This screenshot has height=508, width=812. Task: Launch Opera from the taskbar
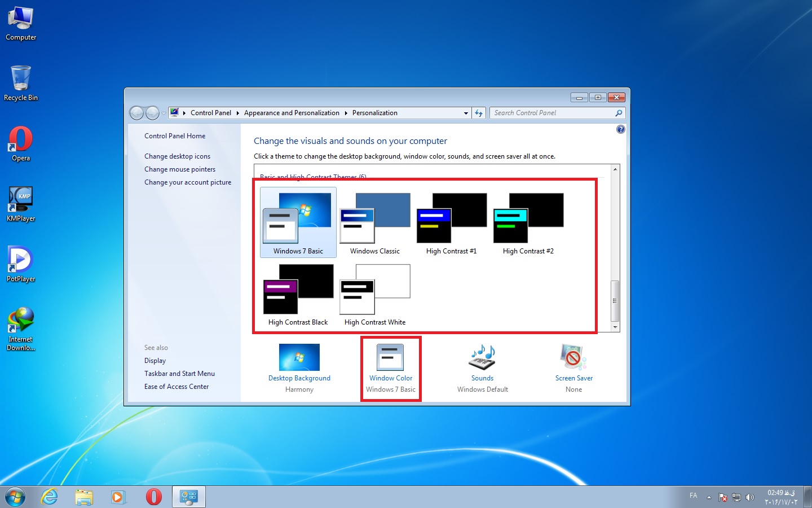click(153, 497)
